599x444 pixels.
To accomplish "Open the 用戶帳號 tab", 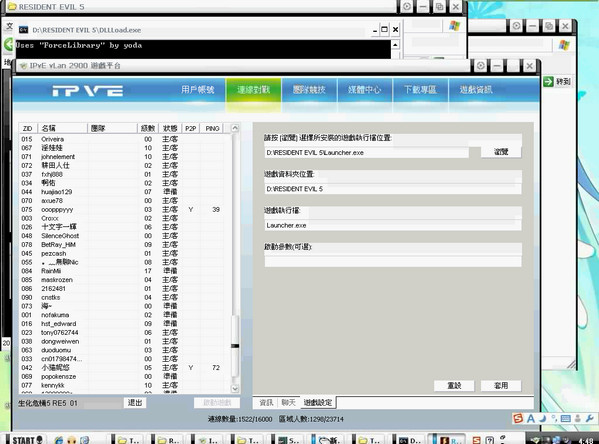I will tap(198, 90).
